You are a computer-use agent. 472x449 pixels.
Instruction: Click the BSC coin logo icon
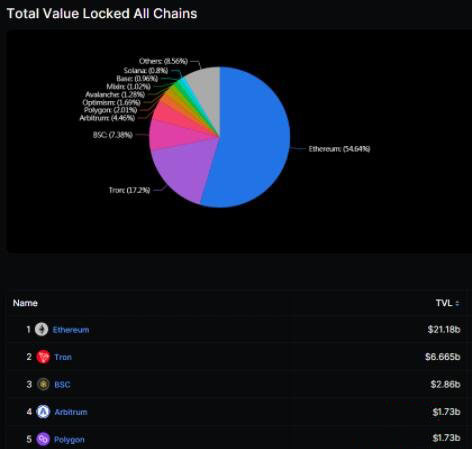click(43, 384)
